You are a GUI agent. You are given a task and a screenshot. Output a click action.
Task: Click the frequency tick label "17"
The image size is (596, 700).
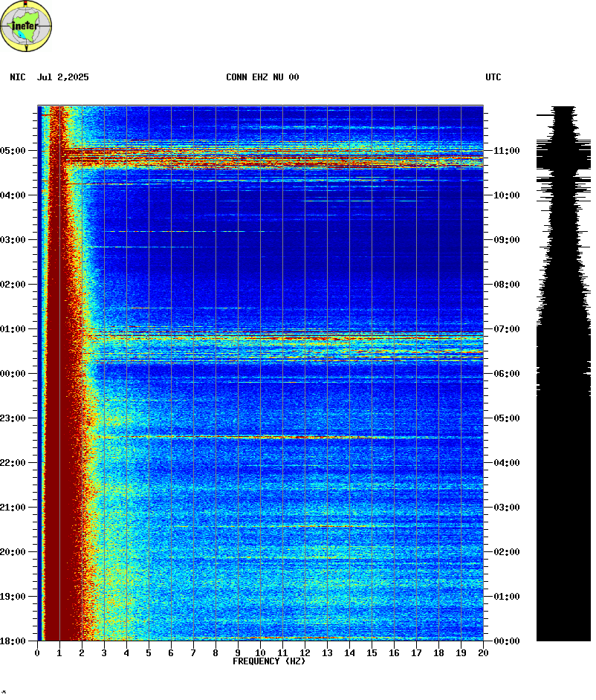click(416, 653)
